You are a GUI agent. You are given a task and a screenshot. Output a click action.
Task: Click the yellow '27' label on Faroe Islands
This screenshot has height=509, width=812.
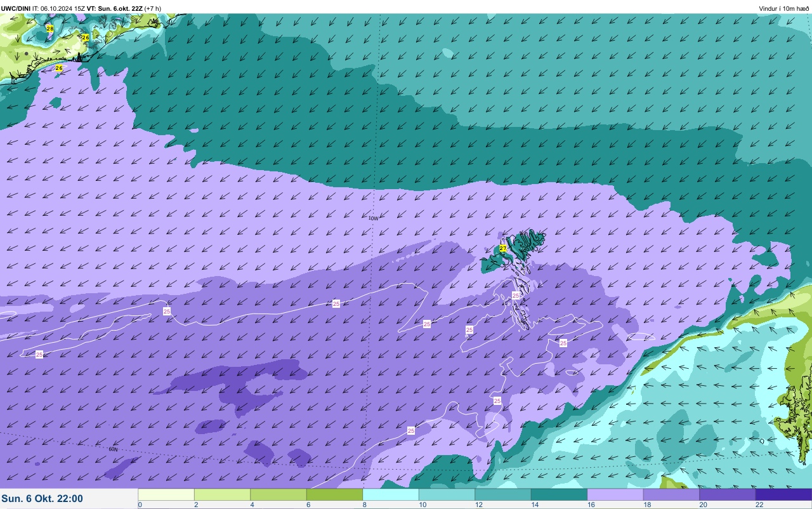(x=503, y=248)
